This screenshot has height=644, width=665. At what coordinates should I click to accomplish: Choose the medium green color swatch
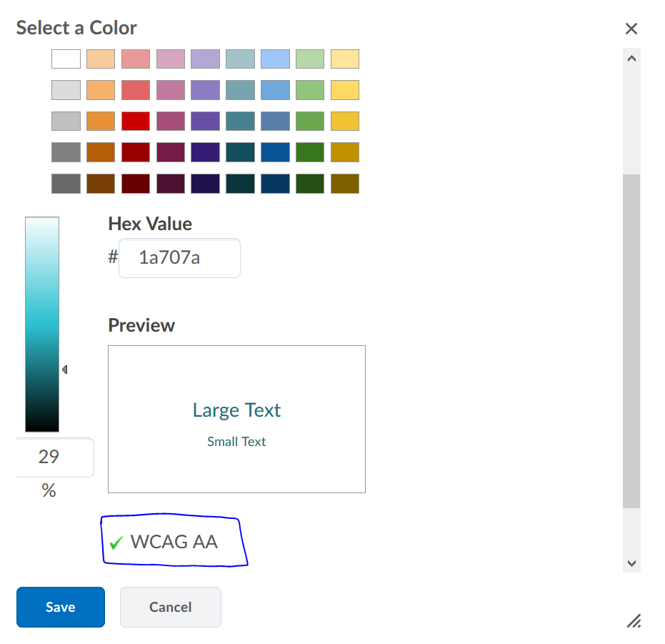[x=310, y=121]
